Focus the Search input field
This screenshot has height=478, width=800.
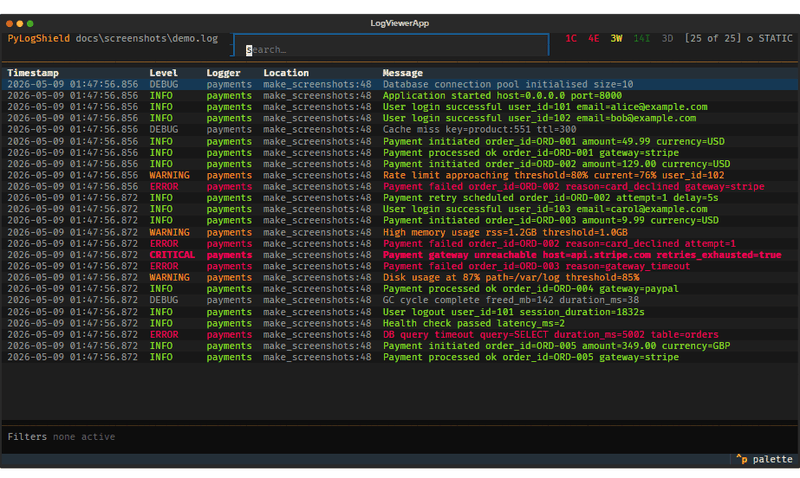391,45
